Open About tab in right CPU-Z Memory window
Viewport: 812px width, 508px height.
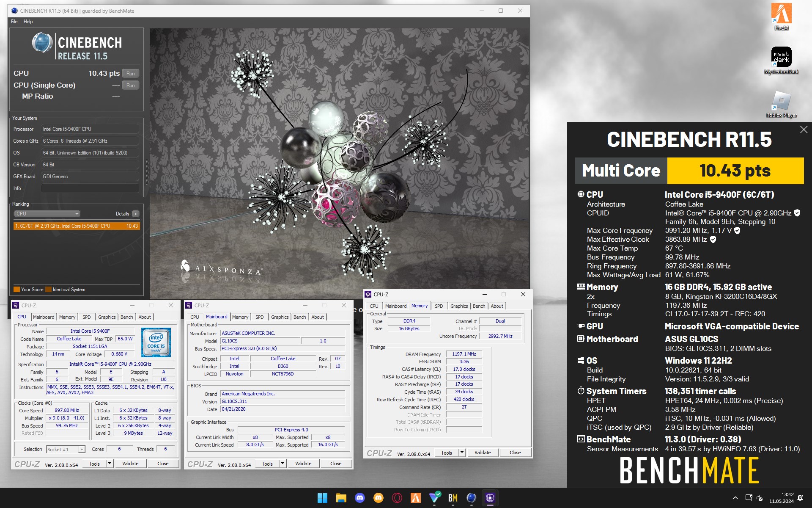497,306
